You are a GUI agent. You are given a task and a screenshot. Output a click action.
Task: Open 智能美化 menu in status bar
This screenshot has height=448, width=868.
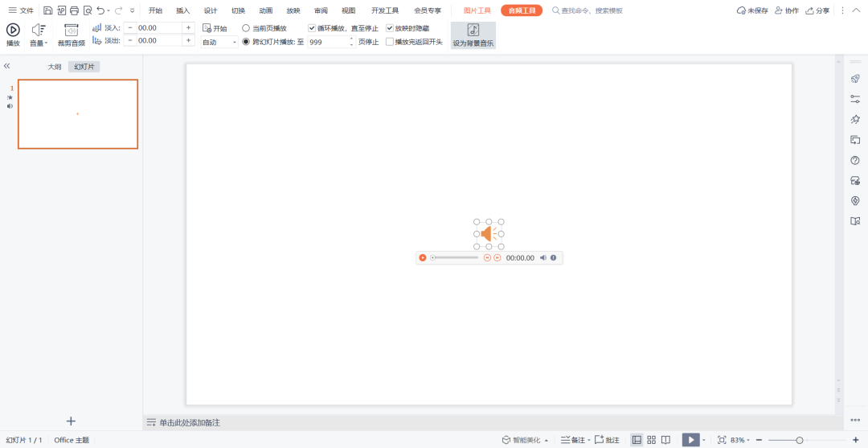coord(525,440)
